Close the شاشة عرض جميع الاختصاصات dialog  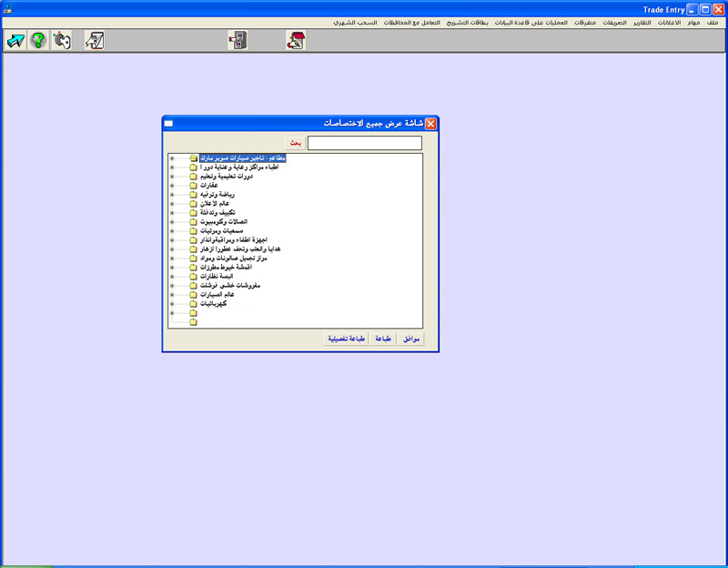point(431,123)
